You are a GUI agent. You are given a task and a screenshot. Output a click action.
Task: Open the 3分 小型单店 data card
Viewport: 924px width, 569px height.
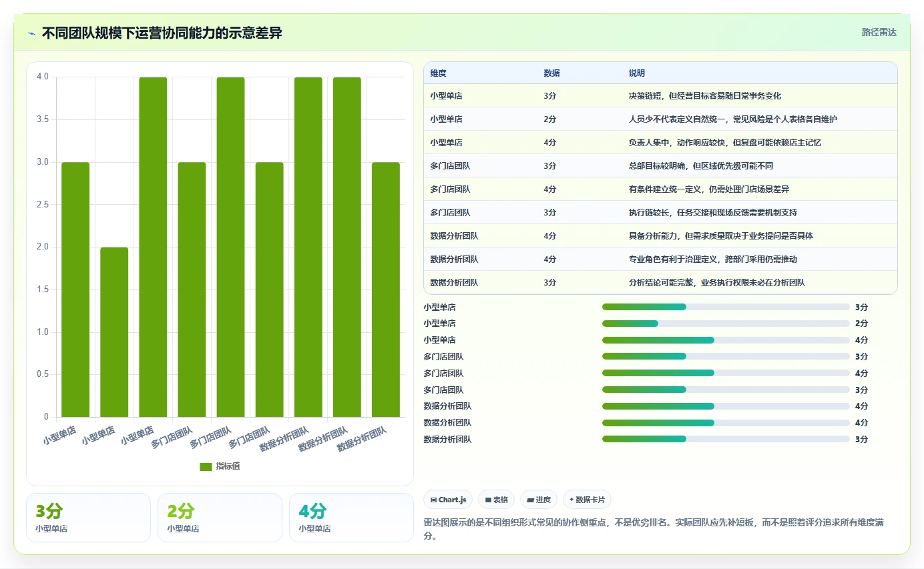coord(88,518)
